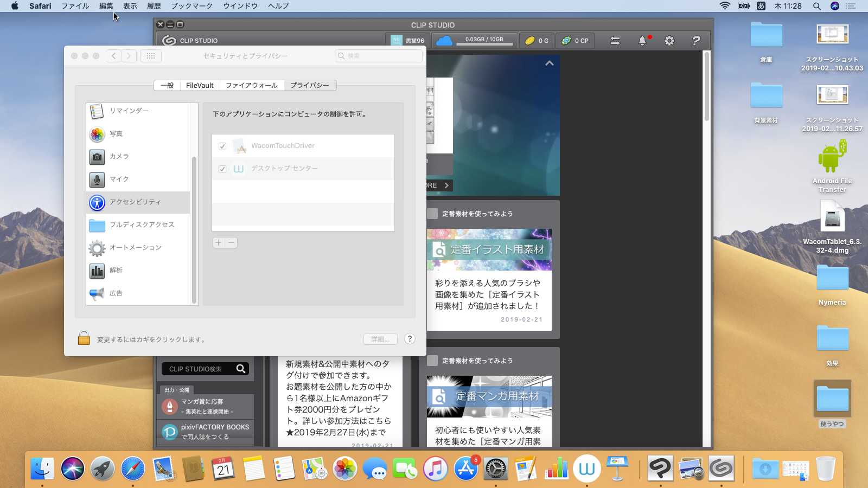Image resolution: width=868 pixels, height=488 pixels.
Task: Click the MORE arrow on CLIP STUDIO banner
Action: tap(446, 185)
